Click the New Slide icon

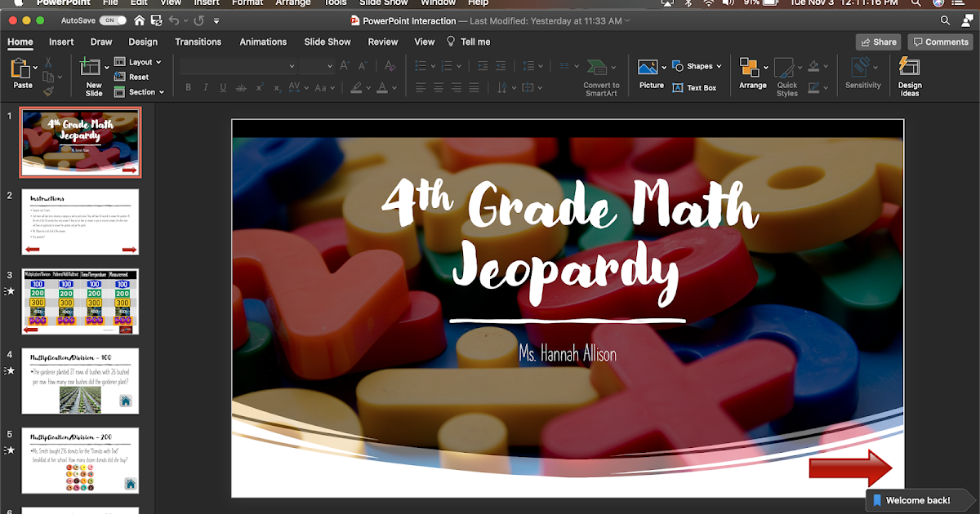(92, 69)
